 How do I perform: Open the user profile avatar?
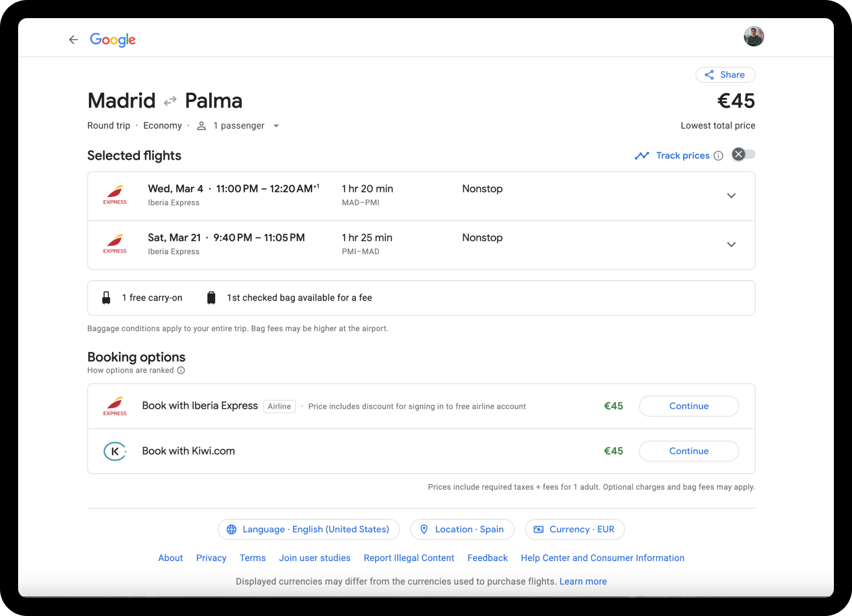point(753,37)
